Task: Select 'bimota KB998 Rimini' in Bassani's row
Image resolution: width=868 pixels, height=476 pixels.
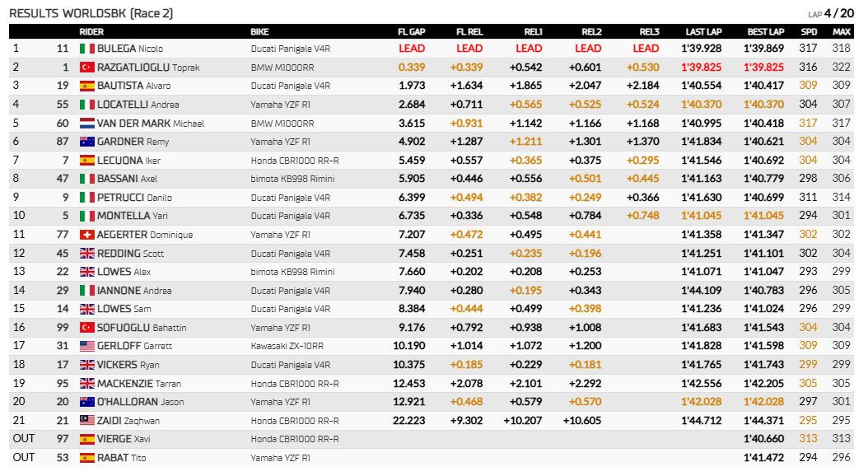Action: click(293, 179)
